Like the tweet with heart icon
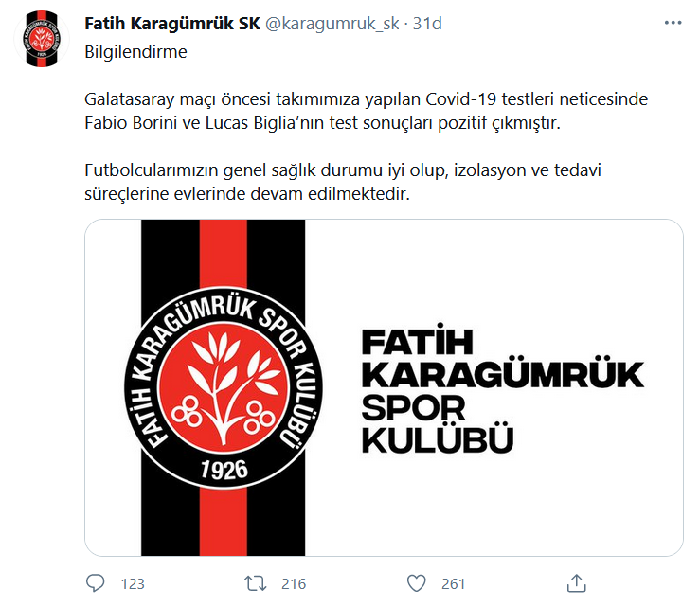Image resolution: width=700 pixels, height=607 pixels. point(416,583)
